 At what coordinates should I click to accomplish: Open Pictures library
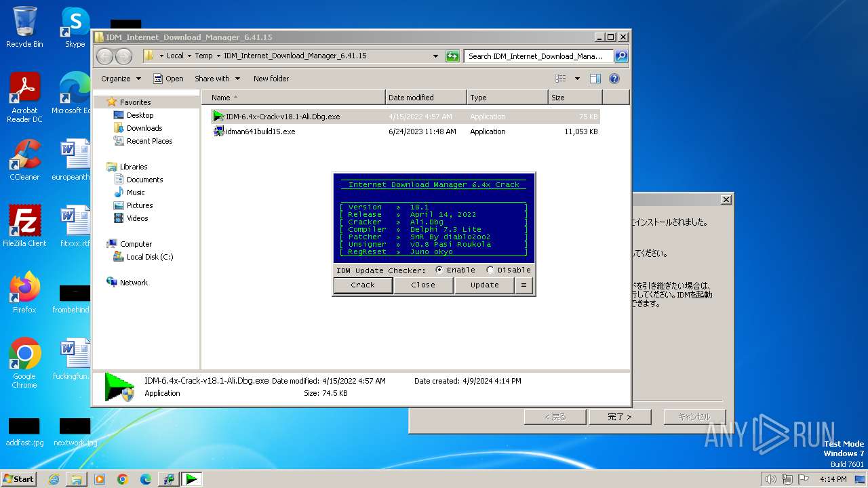(140, 205)
